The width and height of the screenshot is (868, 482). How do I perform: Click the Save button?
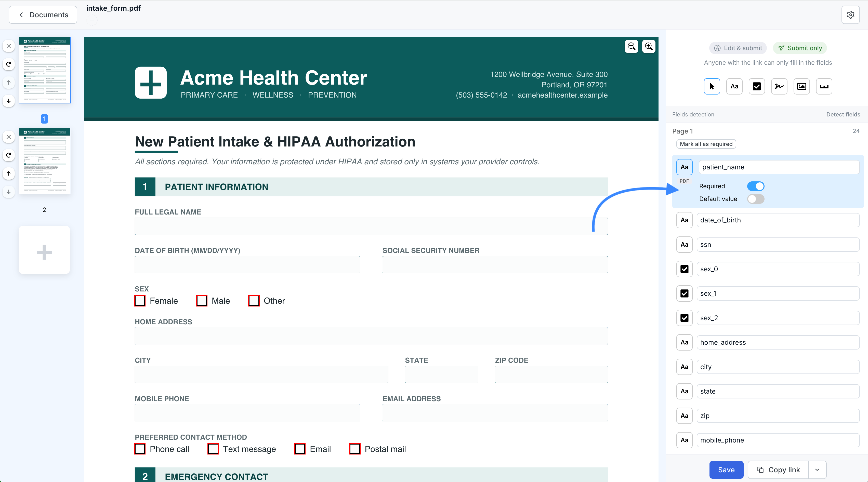726,470
